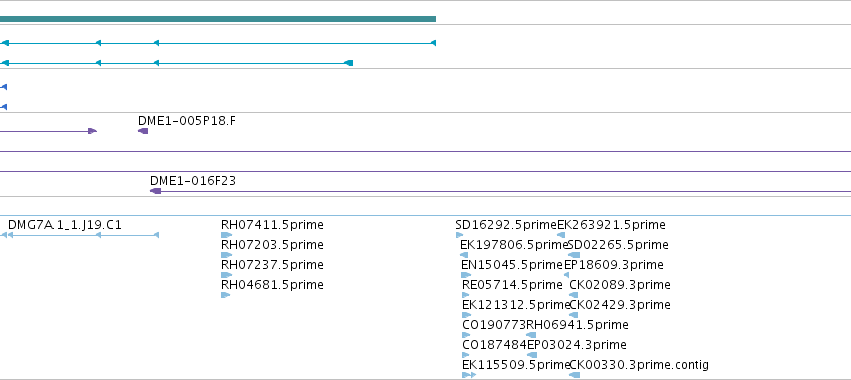Select the RE05714.5prime EST label

512,285
